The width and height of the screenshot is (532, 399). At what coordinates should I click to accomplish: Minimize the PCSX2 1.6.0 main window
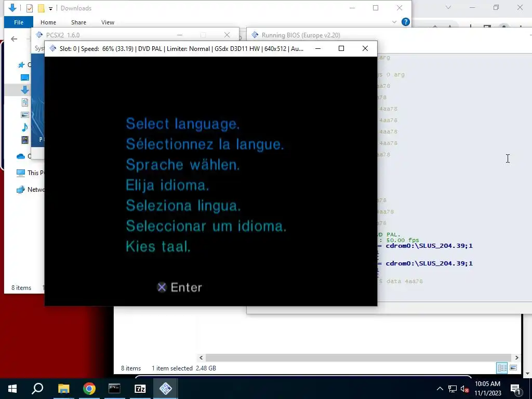[x=179, y=35]
